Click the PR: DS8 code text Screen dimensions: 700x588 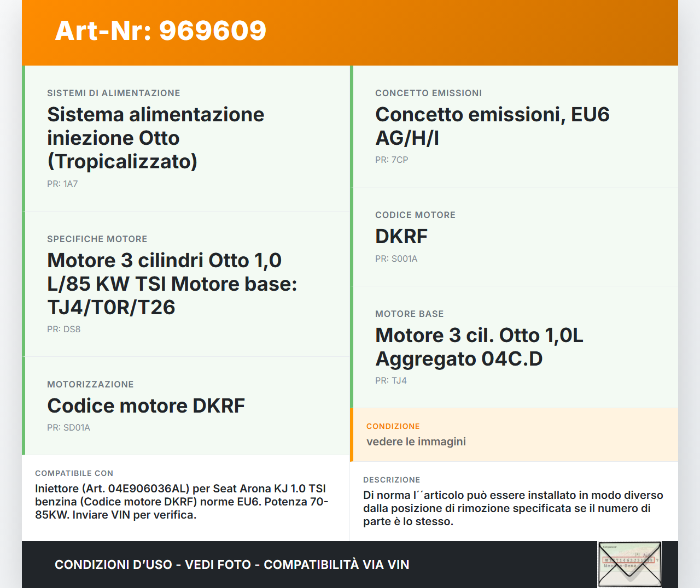[x=63, y=329]
